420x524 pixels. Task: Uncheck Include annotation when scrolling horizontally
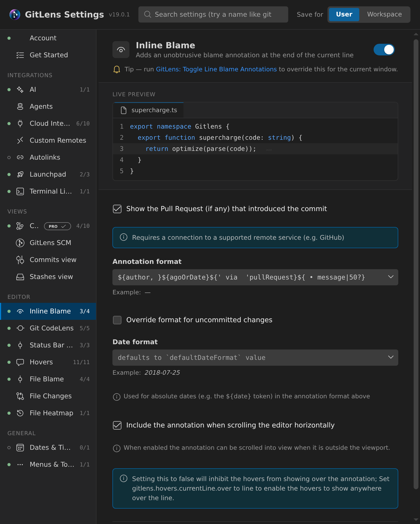(x=117, y=425)
